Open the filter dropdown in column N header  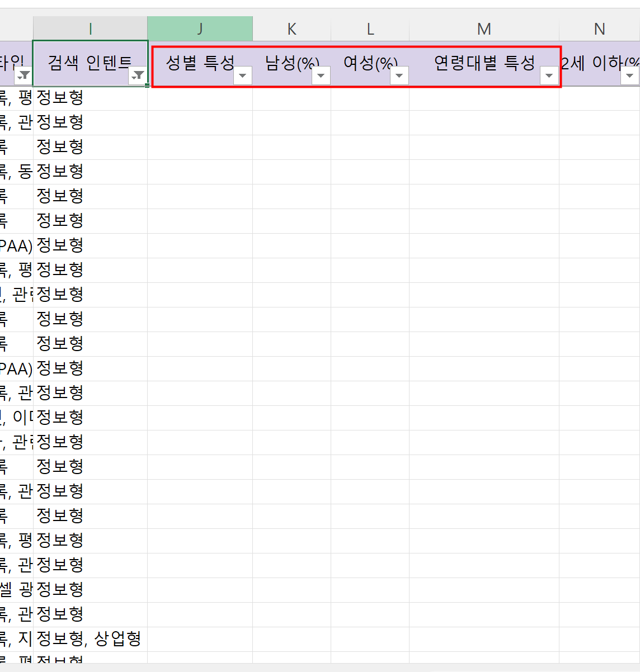click(x=629, y=75)
